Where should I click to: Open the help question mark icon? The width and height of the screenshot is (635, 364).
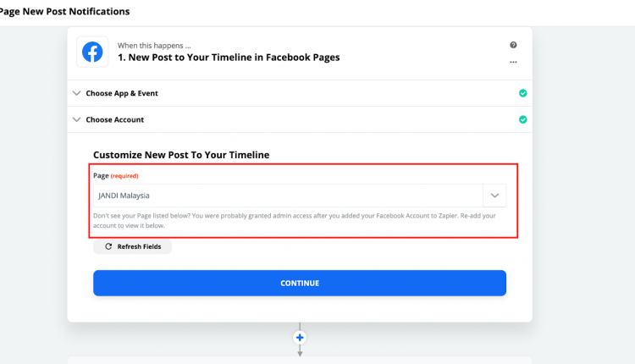click(x=513, y=45)
